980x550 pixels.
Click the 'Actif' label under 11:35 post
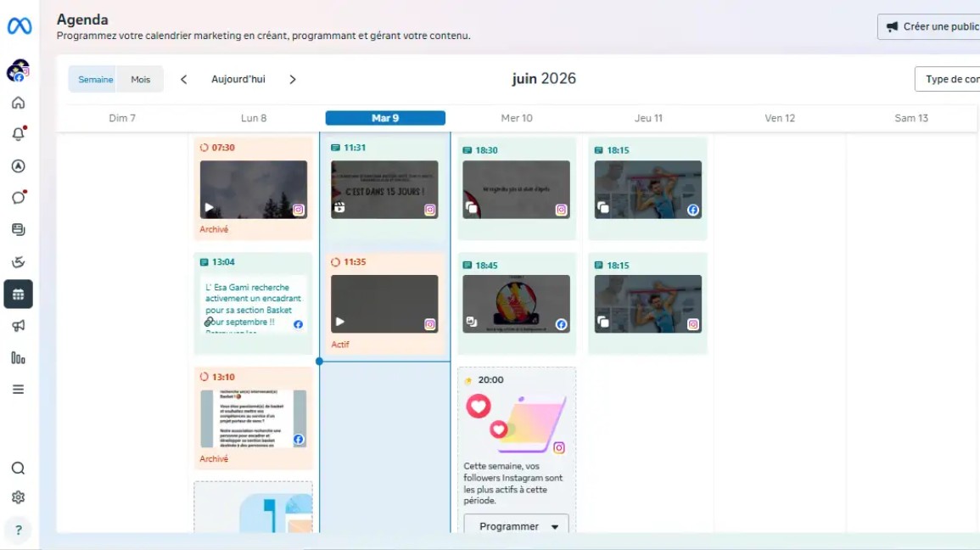pos(340,345)
